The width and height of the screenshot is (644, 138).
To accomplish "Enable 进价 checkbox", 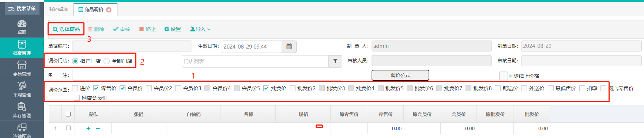I will [x=75, y=88].
